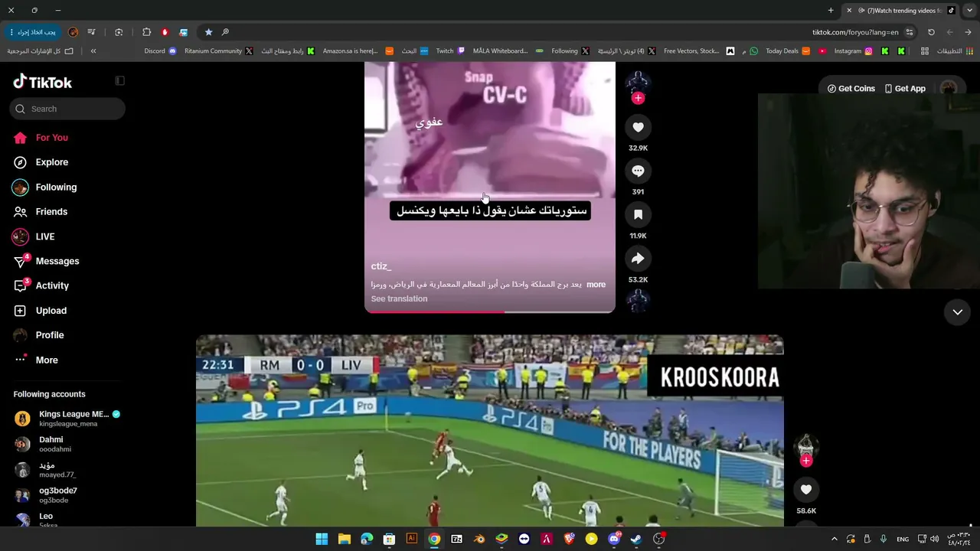This screenshot has height=551, width=980.
Task: Open the sound disc icon under ctiz_ video
Action: click(638, 301)
